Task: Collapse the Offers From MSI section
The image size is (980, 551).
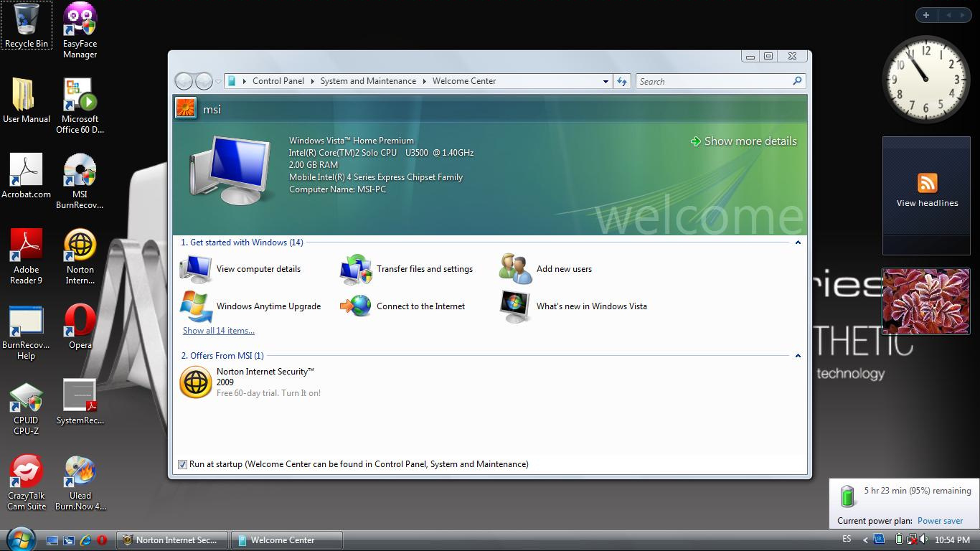Action: point(797,356)
